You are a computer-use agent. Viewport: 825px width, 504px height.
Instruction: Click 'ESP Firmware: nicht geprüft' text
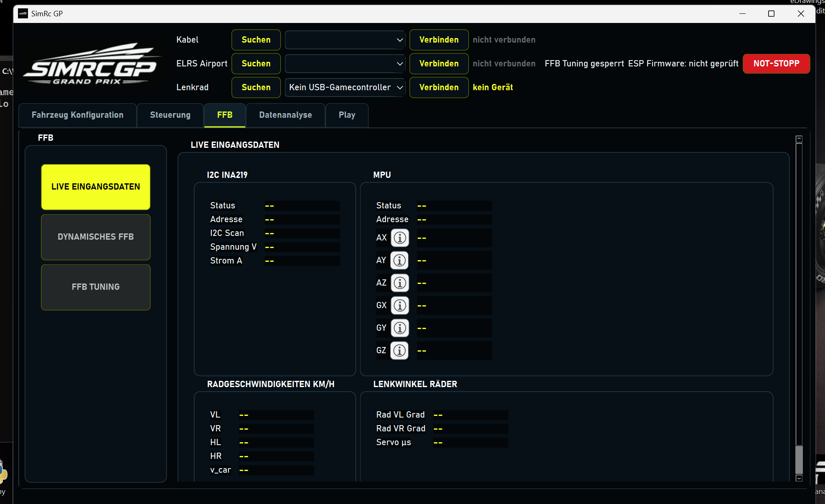[x=683, y=63]
